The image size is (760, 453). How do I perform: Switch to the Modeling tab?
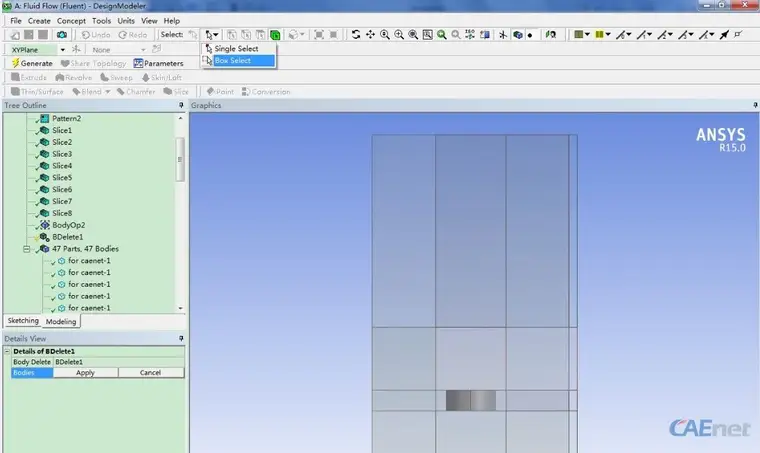(x=61, y=321)
